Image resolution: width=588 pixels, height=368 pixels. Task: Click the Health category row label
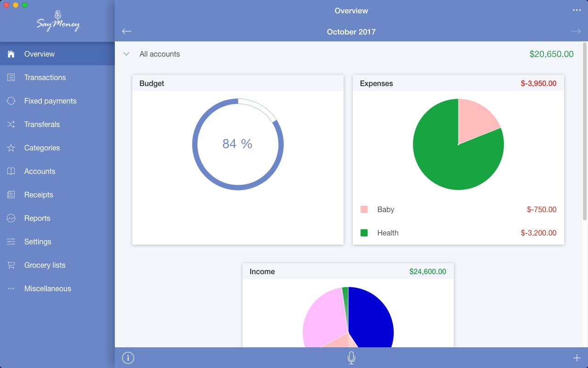[x=388, y=233]
